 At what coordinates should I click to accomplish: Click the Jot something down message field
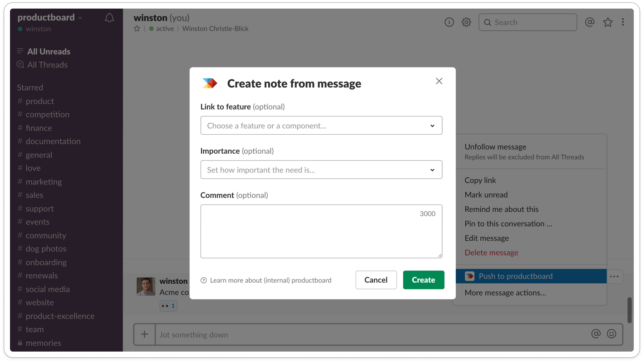[x=372, y=334]
